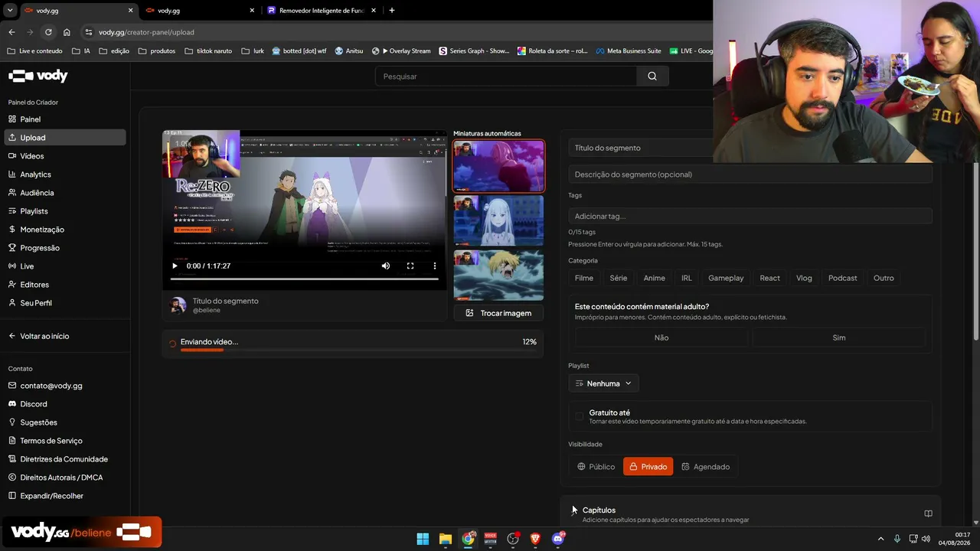The width and height of the screenshot is (980, 551).
Task: Focus the Adicionar tag input
Action: point(750,216)
